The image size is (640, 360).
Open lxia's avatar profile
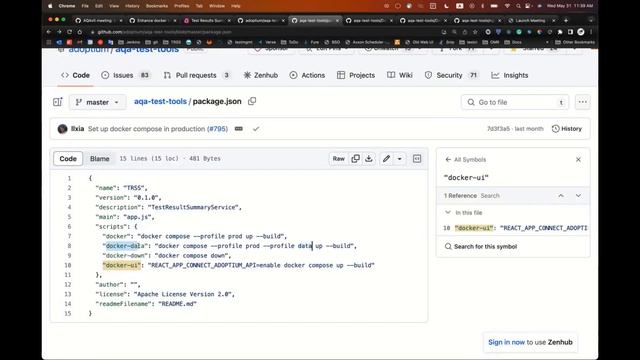click(x=62, y=129)
